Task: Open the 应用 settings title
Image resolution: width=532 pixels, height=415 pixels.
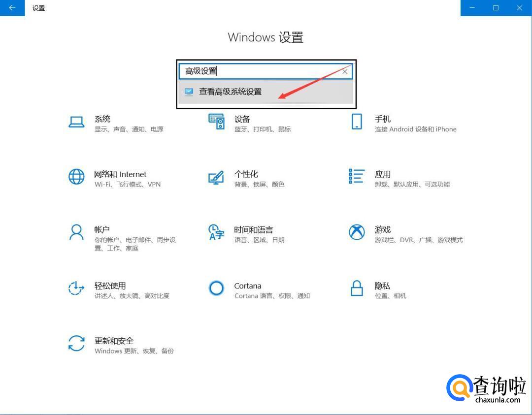Action: [x=383, y=174]
